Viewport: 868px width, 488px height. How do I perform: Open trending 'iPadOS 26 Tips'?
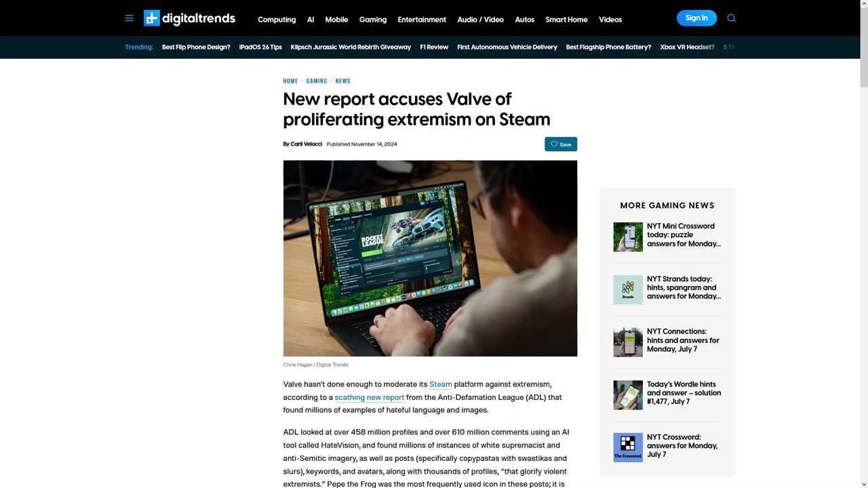point(260,47)
